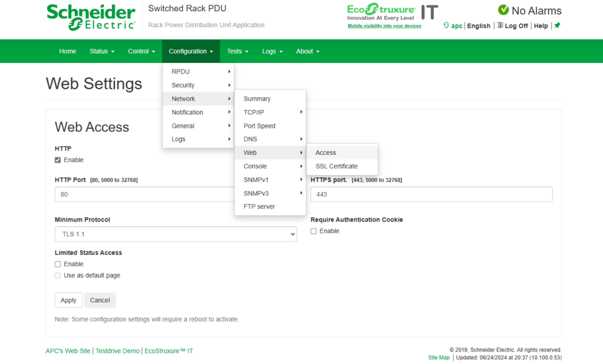Click the No Alarms green status icon
The height and width of the screenshot is (364, 603).
tap(503, 10)
